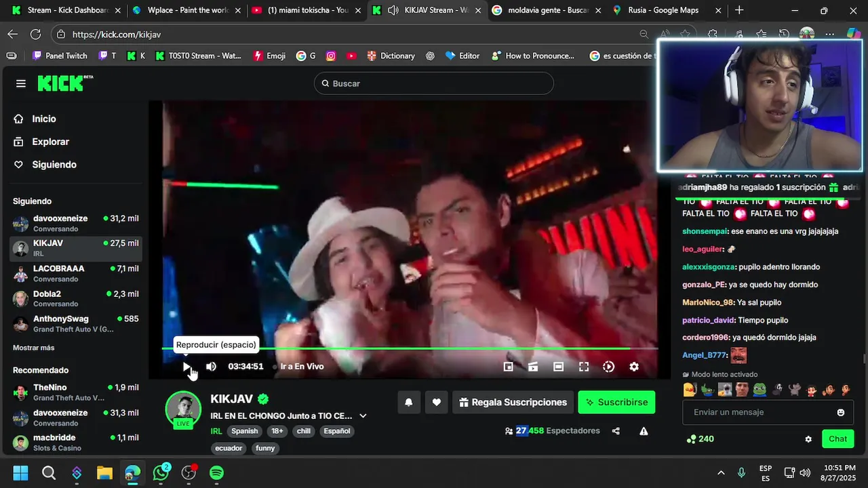
Task: Open Siguiendo in sidebar menu
Action: [x=54, y=165]
